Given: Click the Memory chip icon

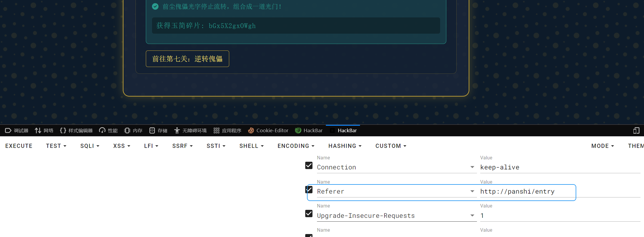Looking at the screenshot, I should (127, 130).
